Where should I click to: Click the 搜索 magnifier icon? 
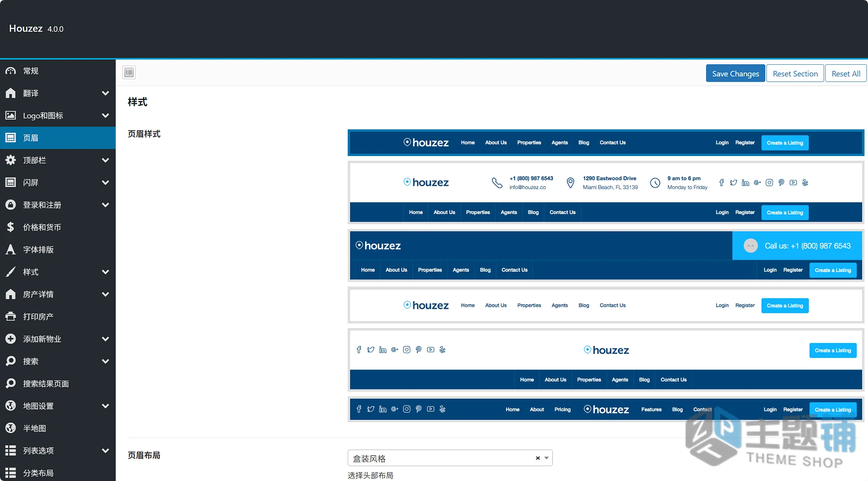(11, 361)
